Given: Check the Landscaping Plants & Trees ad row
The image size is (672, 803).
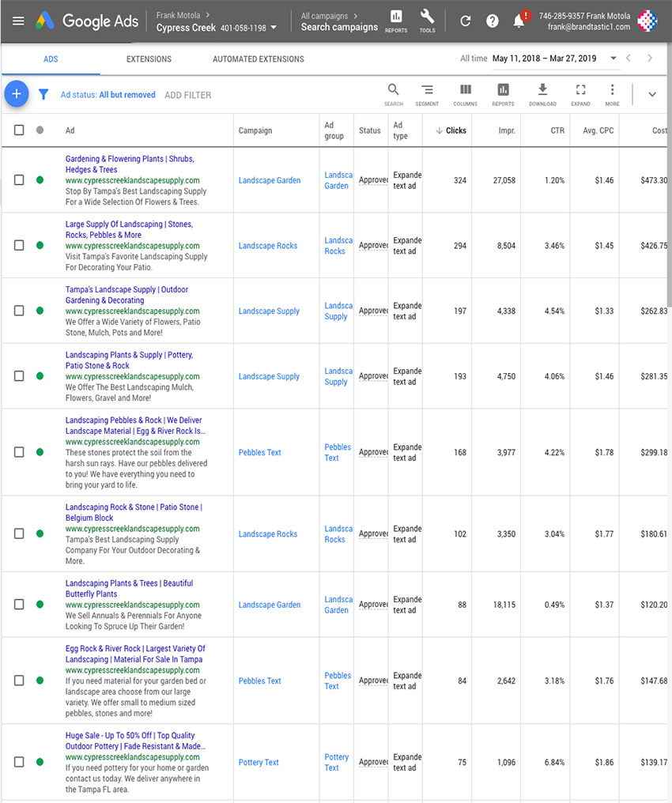Looking at the screenshot, I should point(19,605).
